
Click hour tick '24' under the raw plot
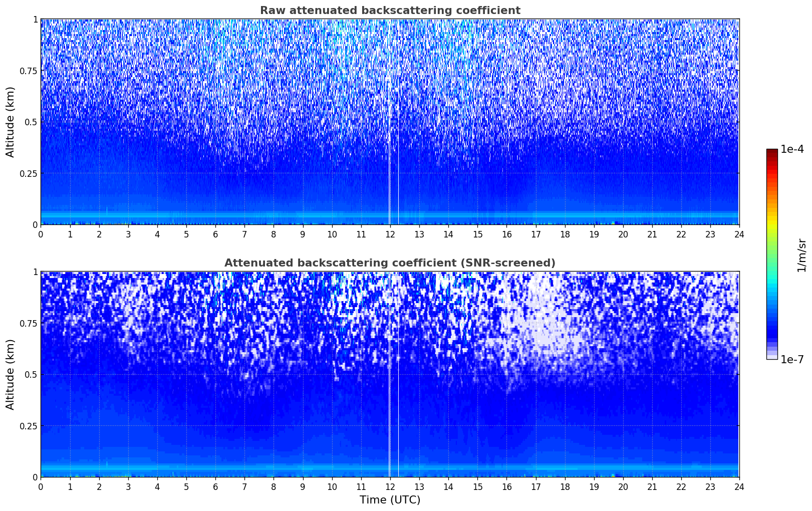click(x=739, y=234)
